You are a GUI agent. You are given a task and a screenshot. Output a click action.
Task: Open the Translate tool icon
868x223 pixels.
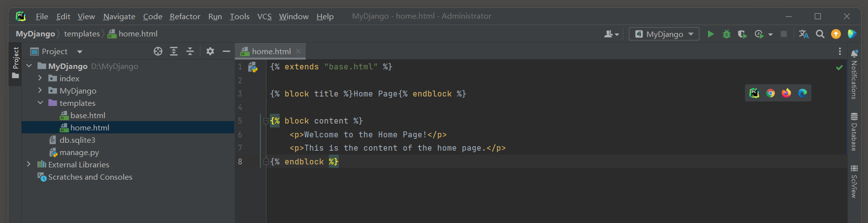[804, 34]
